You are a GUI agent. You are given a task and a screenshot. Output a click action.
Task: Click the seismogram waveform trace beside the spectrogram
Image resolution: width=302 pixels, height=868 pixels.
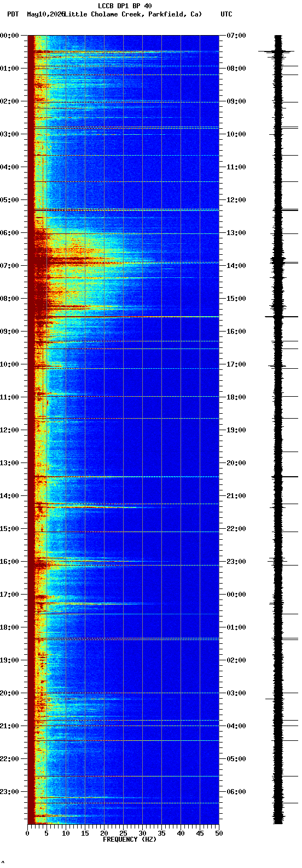click(x=278, y=430)
